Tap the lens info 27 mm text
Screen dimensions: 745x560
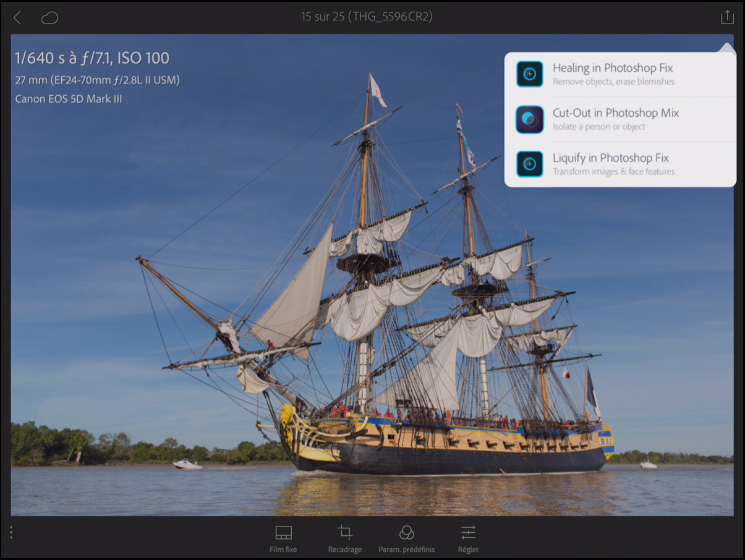97,80
